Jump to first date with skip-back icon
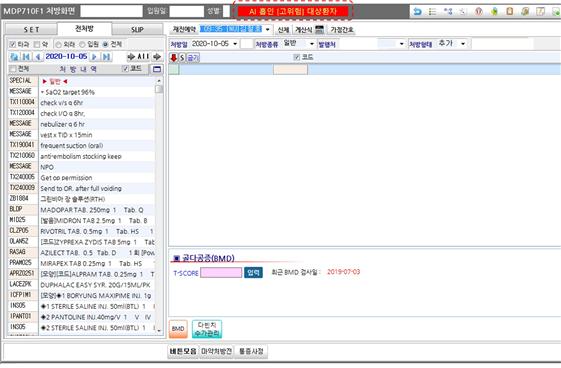The image size is (561, 368). pyautogui.click(x=26, y=57)
